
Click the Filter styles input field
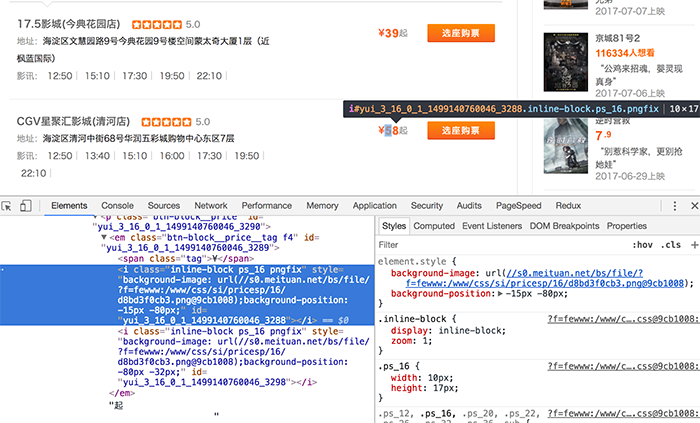coord(500,245)
